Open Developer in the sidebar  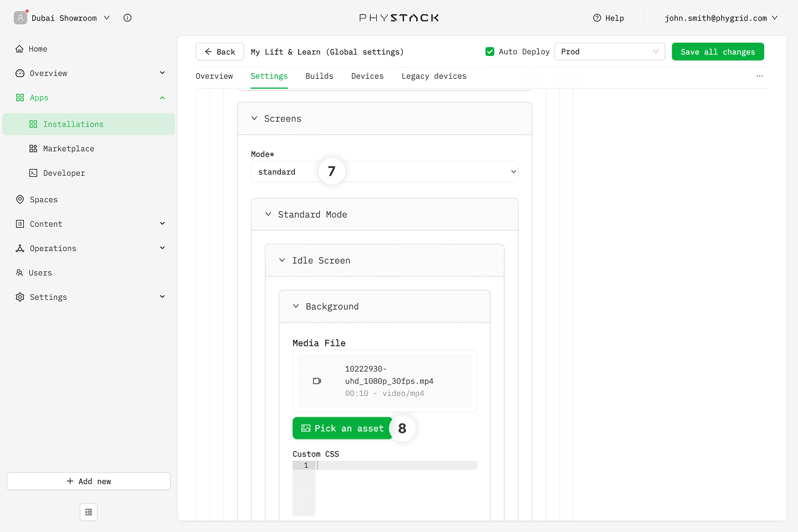tap(89, 173)
